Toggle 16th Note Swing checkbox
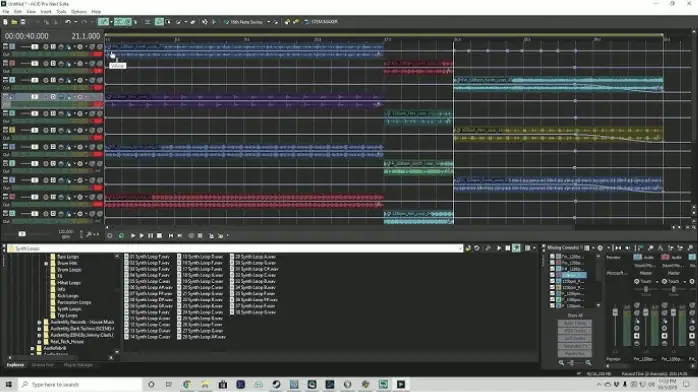Image resolution: width=698 pixels, height=392 pixels. pos(227,22)
